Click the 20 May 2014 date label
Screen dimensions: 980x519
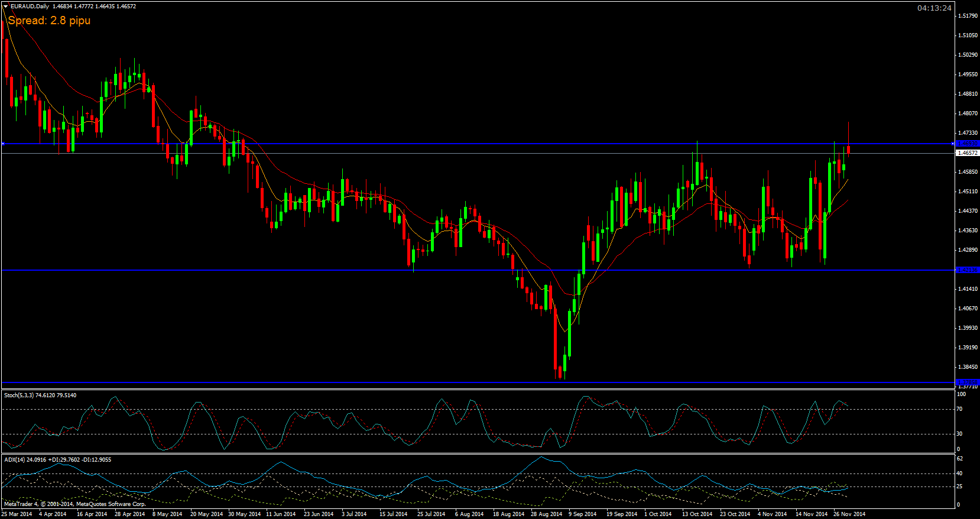[x=206, y=514]
